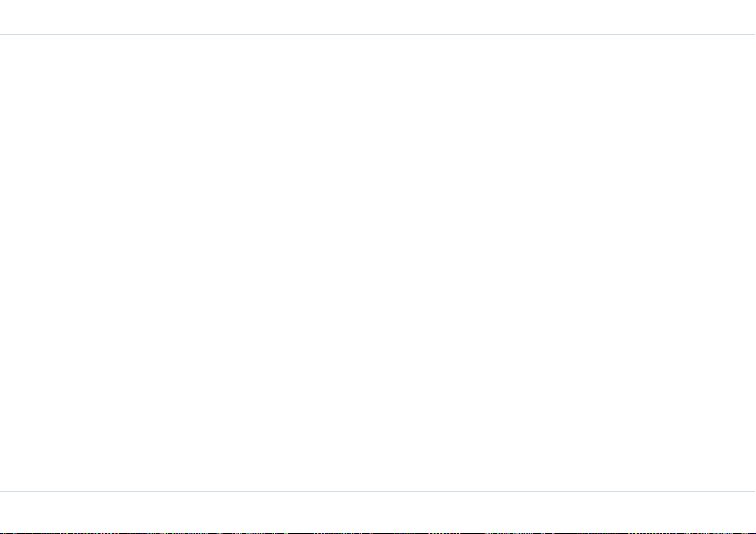This screenshot has height=534, width=756.
Task: Click the blank footer area below the bottom divider
Action: [x=378, y=512]
